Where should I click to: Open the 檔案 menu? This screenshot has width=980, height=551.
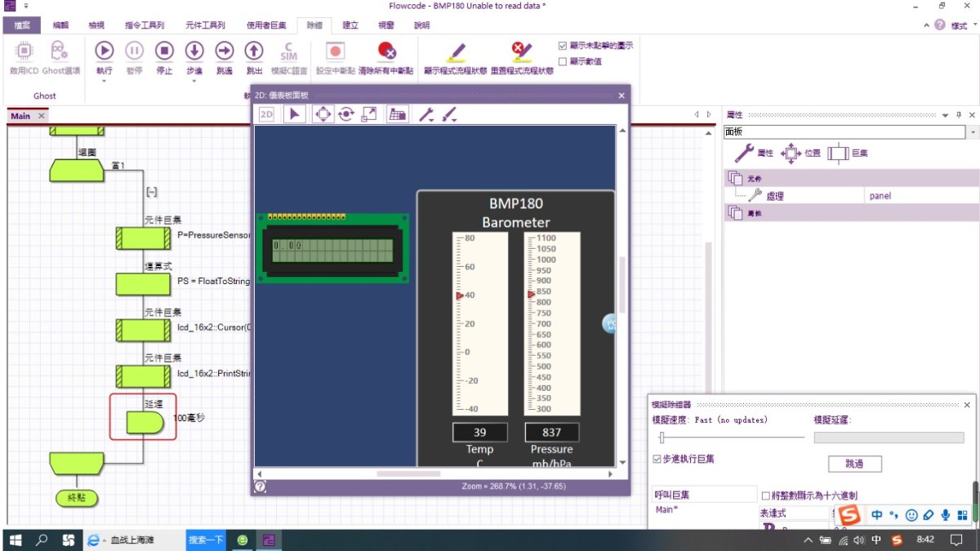(x=21, y=25)
